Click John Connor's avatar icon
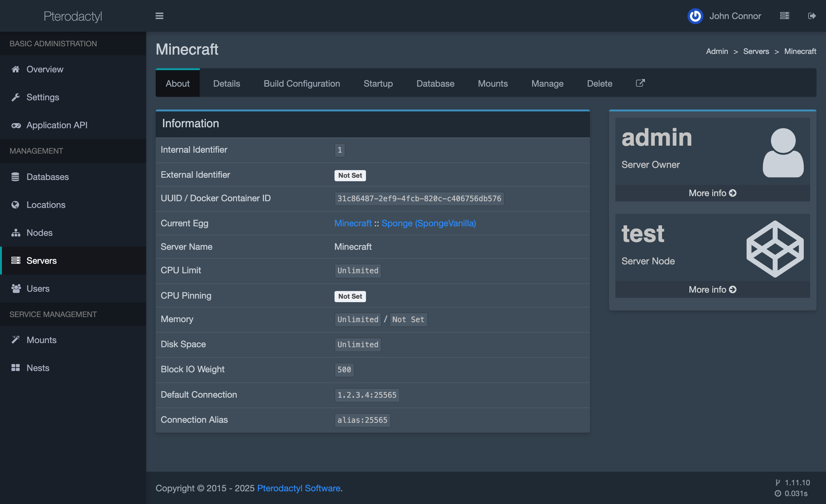Image resolution: width=826 pixels, height=504 pixels. click(695, 16)
